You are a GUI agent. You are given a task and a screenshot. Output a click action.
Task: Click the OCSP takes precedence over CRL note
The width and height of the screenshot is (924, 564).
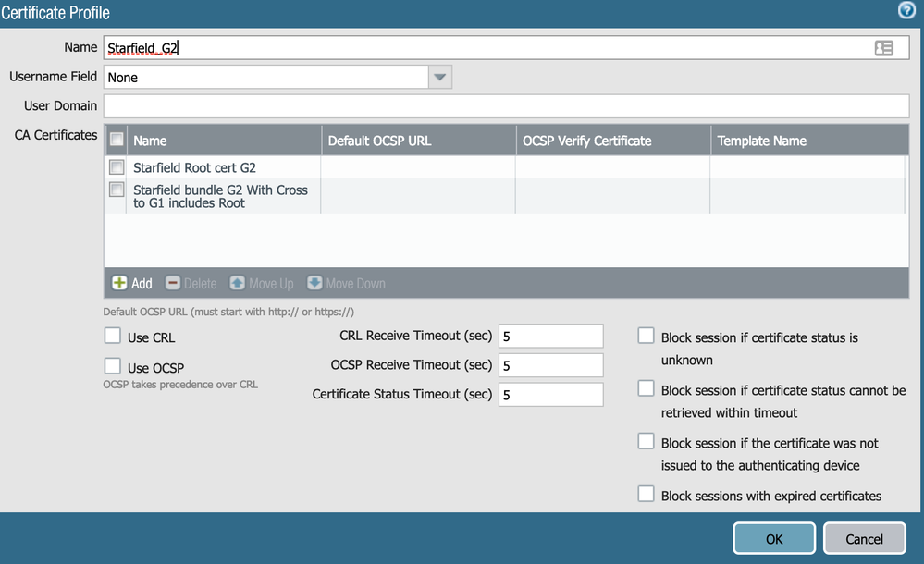[180, 385]
